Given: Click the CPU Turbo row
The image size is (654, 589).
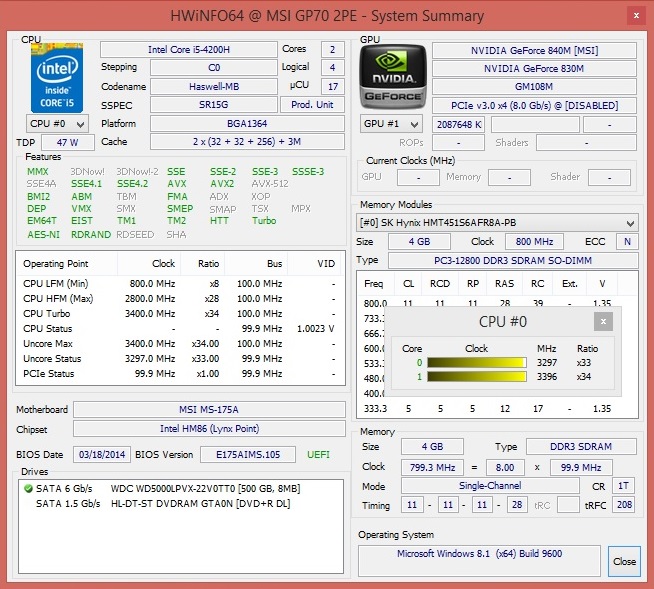Looking at the screenshot, I should pyautogui.click(x=180, y=314).
